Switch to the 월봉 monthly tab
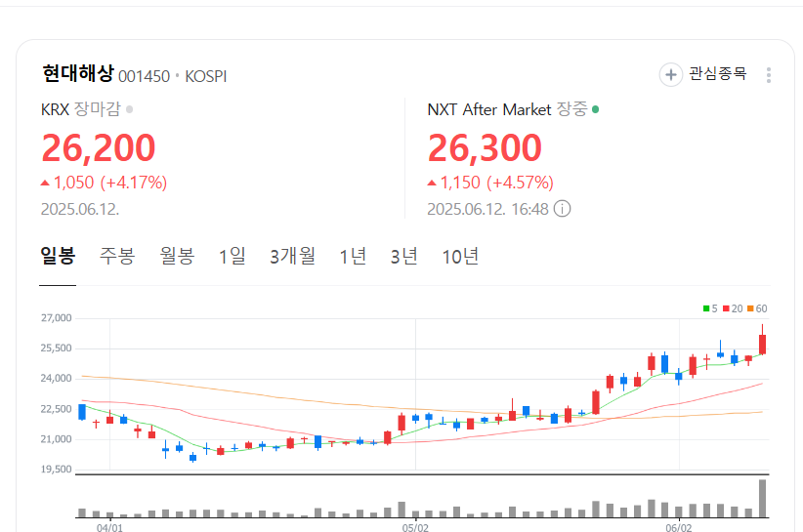The image size is (803, 532). coord(177,256)
